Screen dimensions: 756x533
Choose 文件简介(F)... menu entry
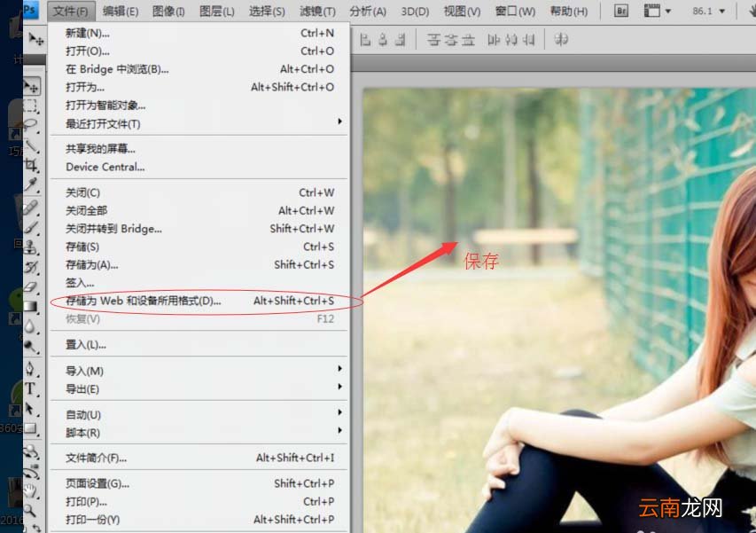(199, 458)
